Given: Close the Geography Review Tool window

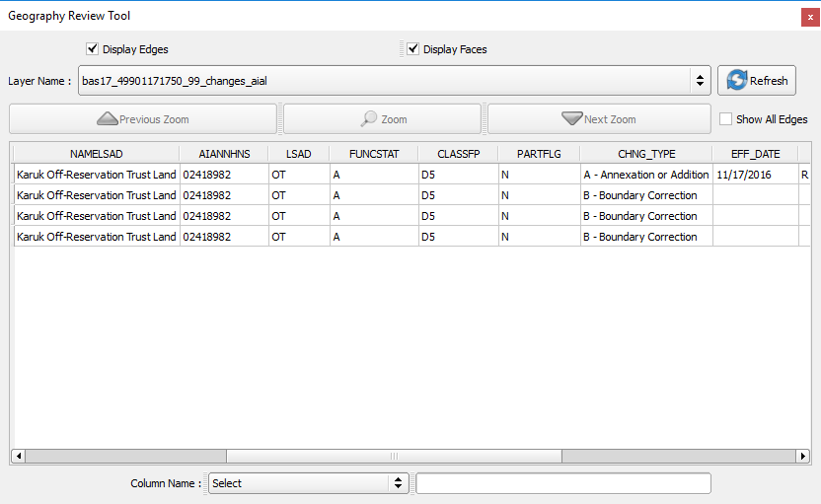Looking at the screenshot, I should point(810,17).
